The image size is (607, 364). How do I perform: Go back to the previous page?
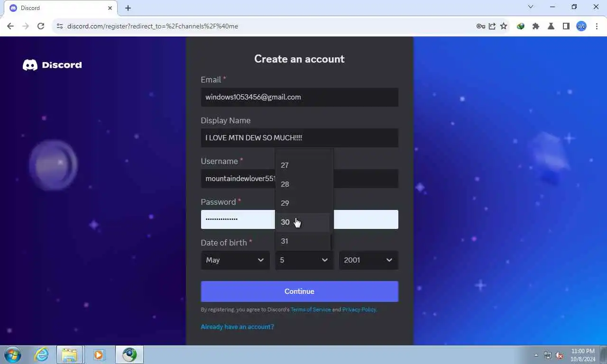10,26
